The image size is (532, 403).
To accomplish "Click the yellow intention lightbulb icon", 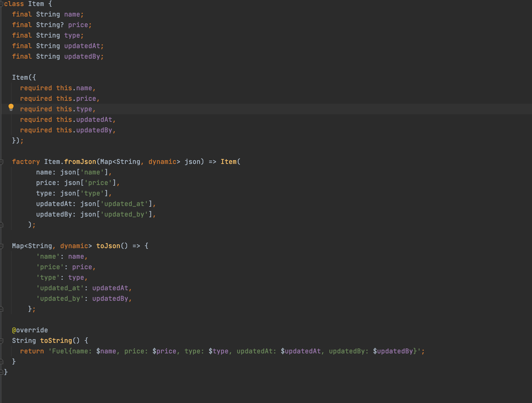I will (11, 107).
